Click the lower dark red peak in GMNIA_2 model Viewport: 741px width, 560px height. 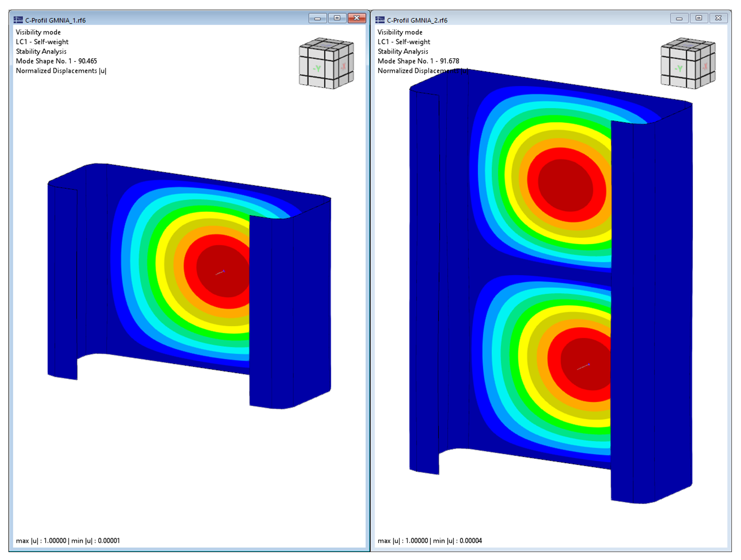click(x=587, y=364)
